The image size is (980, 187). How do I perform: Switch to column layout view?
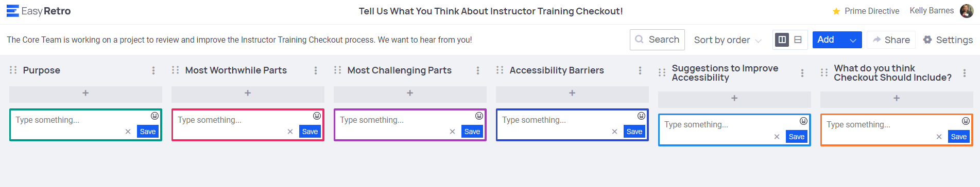(782, 40)
